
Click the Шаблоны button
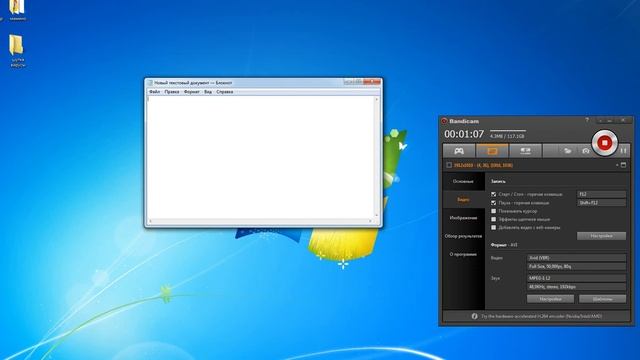tap(602, 299)
